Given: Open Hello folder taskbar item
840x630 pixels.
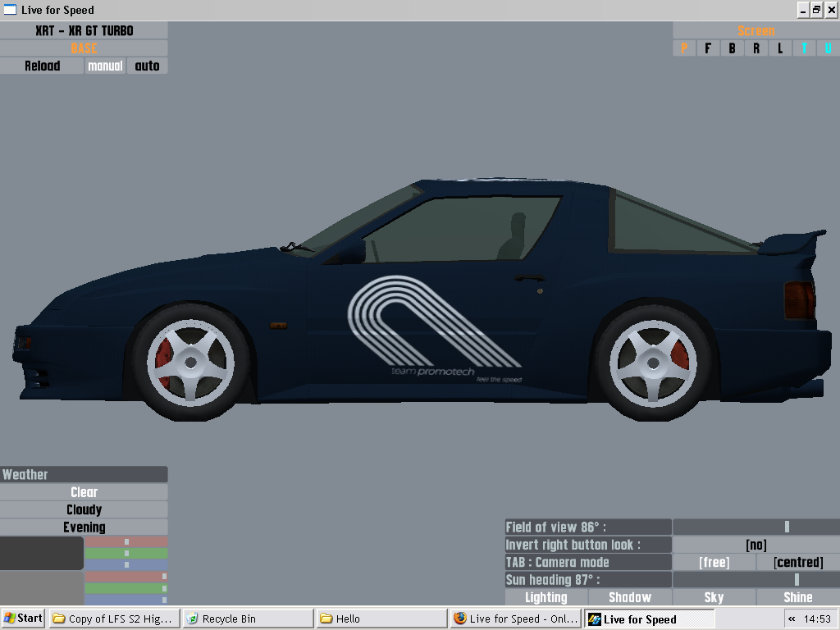Looking at the screenshot, I should click(x=381, y=619).
